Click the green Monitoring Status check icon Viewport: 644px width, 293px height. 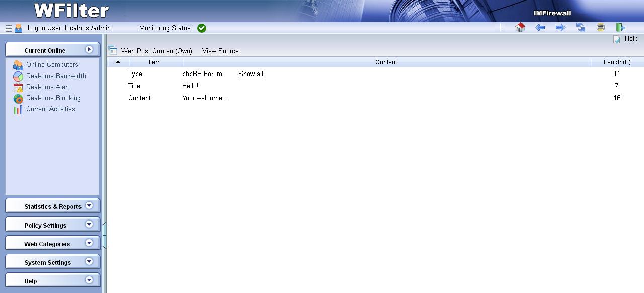pyautogui.click(x=202, y=28)
